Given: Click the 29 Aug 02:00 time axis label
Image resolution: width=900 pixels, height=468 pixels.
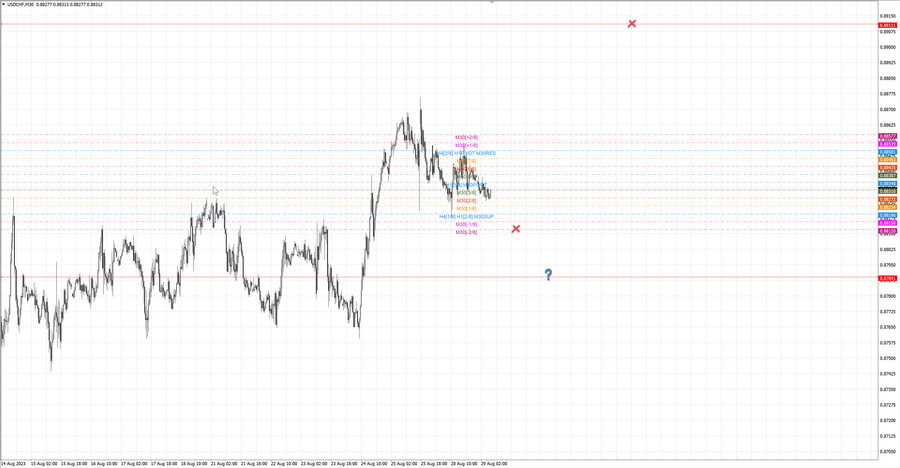Looking at the screenshot, I should pos(494,463).
